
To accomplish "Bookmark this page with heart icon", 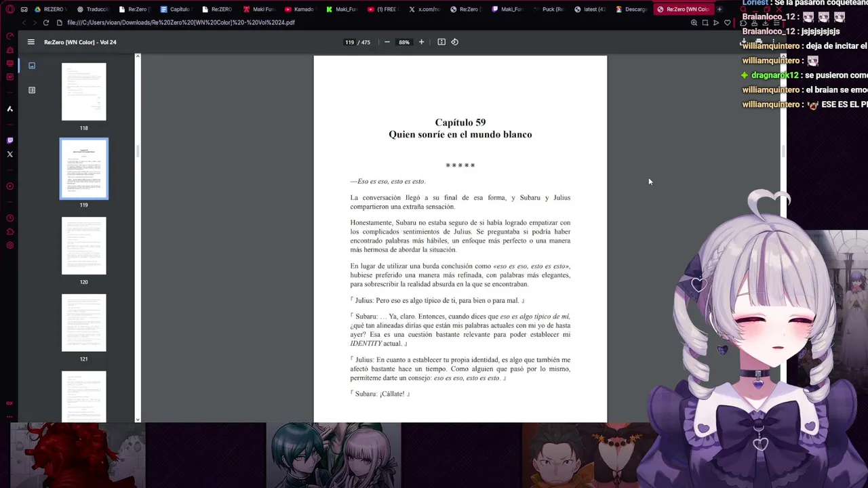I will [728, 22].
